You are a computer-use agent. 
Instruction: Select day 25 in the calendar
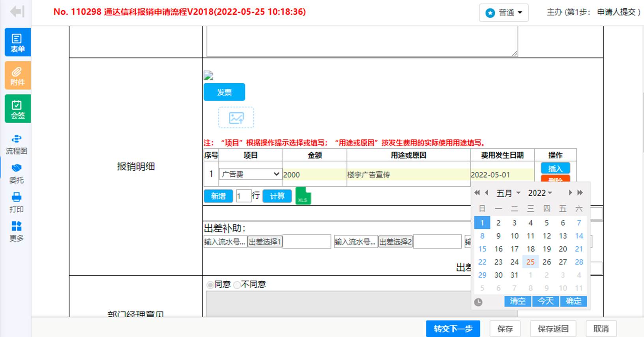click(x=530, y=262)
